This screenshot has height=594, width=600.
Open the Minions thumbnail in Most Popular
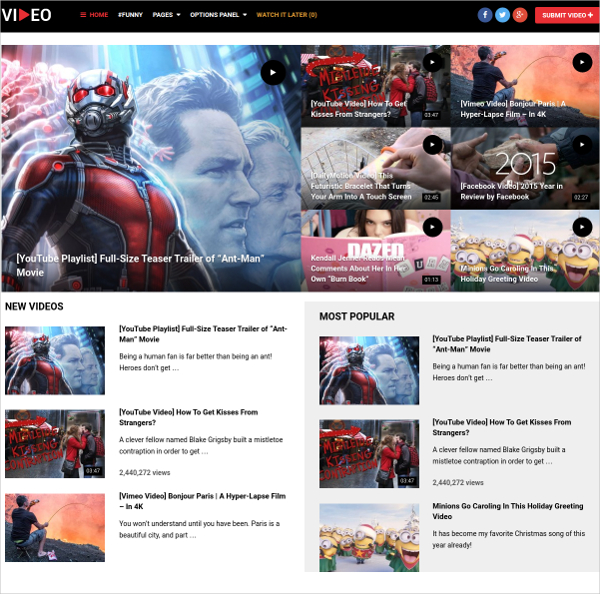369,536
